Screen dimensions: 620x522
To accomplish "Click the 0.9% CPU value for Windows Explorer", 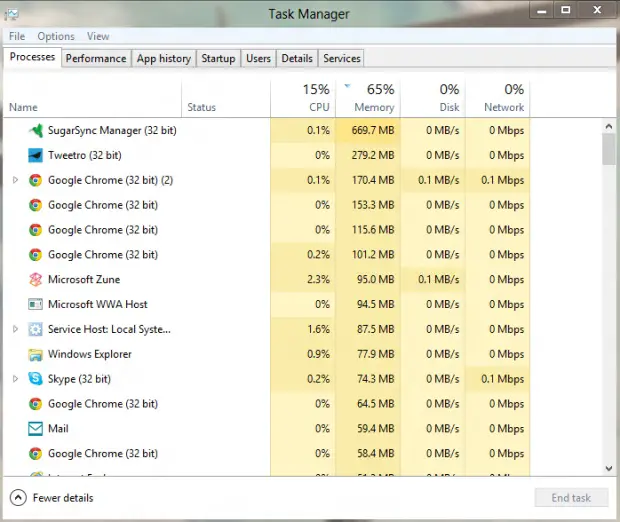I will 318,354.
